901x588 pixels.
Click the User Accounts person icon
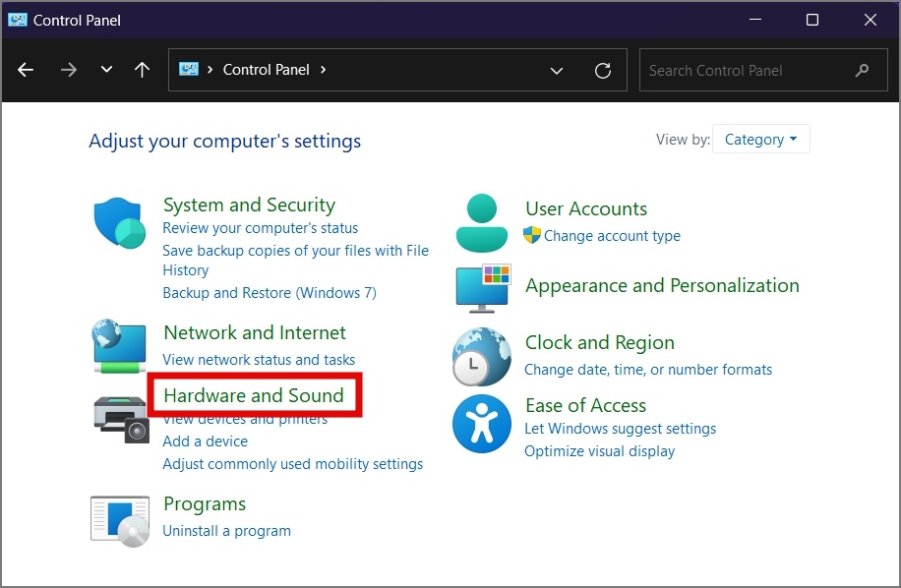click(x=482, y=222)
